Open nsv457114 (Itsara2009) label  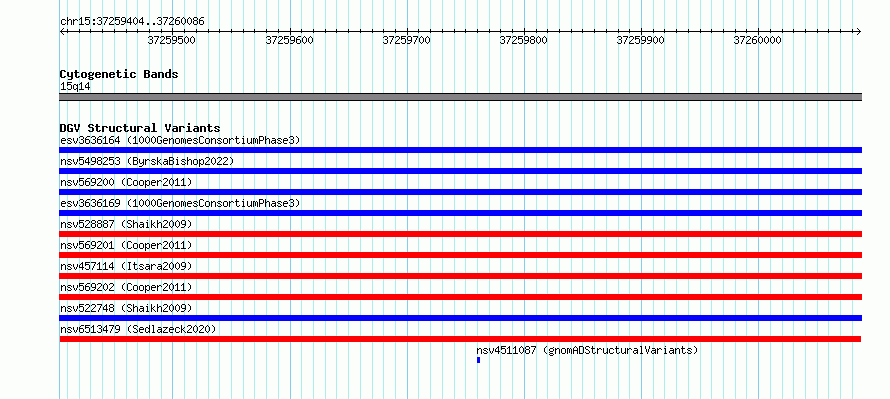pyautogui.click(x=126, y=266)
